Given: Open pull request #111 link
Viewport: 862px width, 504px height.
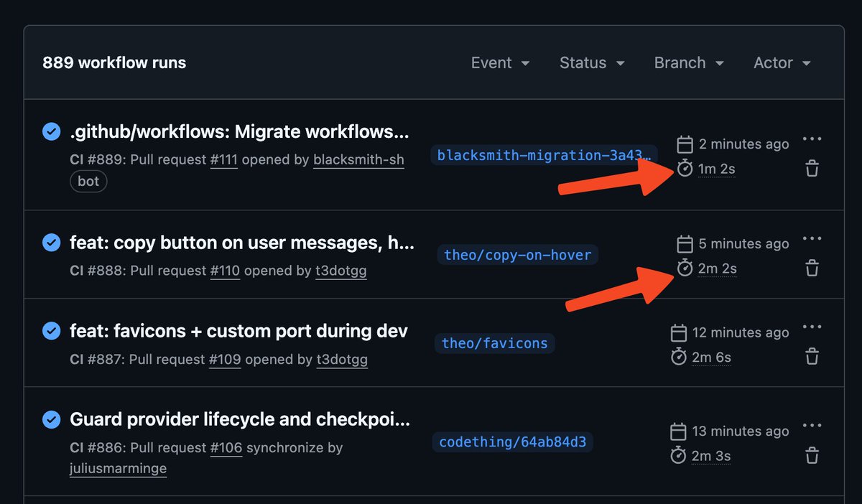Looking at the screenshot, I should [224, 159].
